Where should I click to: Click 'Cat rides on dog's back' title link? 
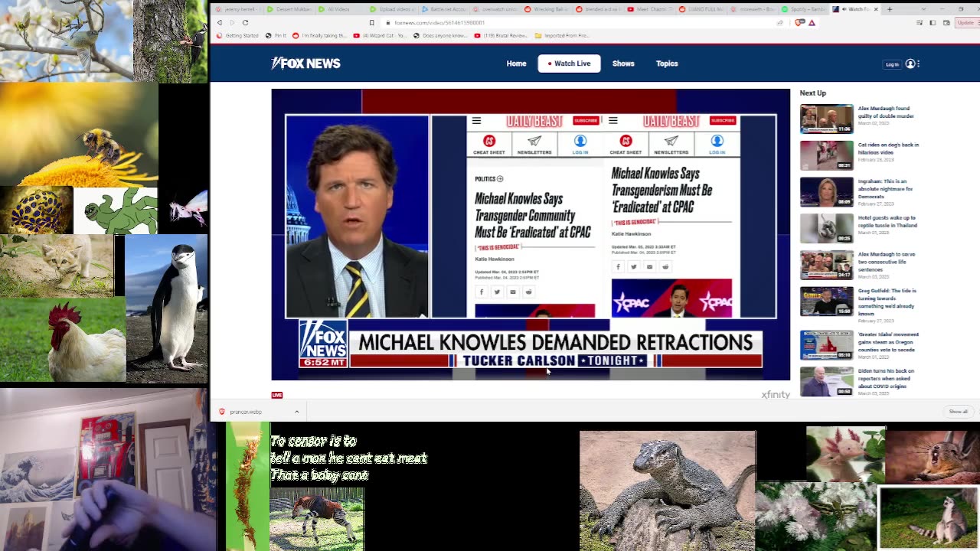coord(888,148)
